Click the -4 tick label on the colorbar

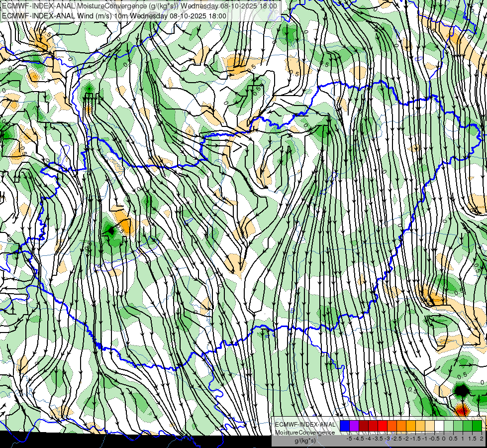(x=368, y=439)
